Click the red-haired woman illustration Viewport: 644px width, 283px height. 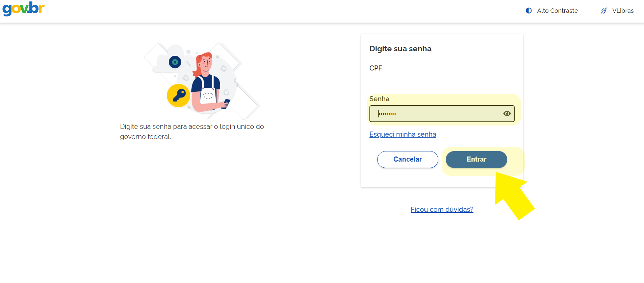point(206,83)
